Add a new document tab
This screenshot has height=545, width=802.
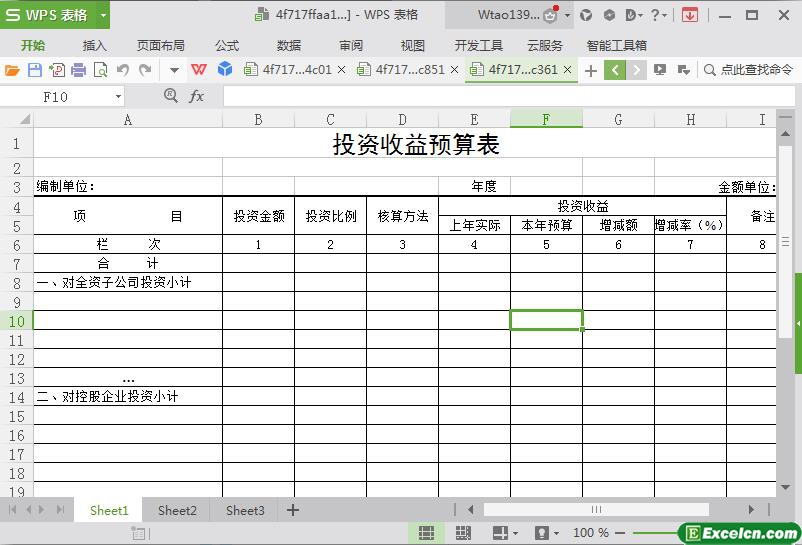[x=591, y=71]
